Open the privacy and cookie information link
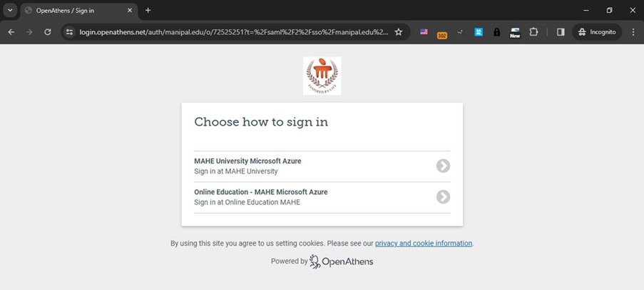 (x=424, y=244)
